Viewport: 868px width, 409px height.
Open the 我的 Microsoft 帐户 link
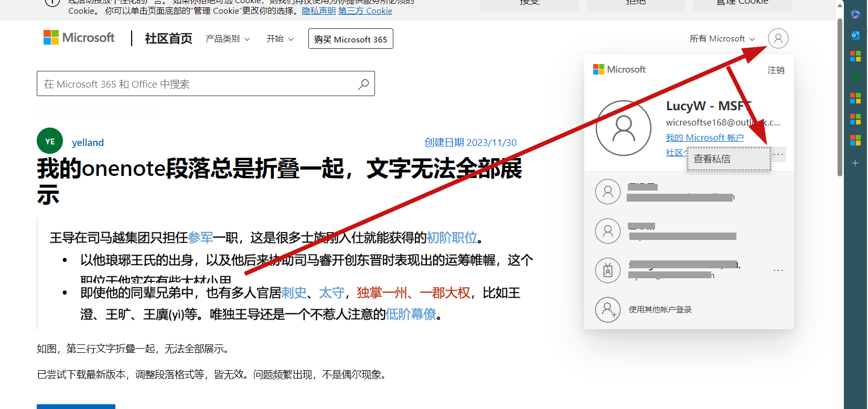705,138
